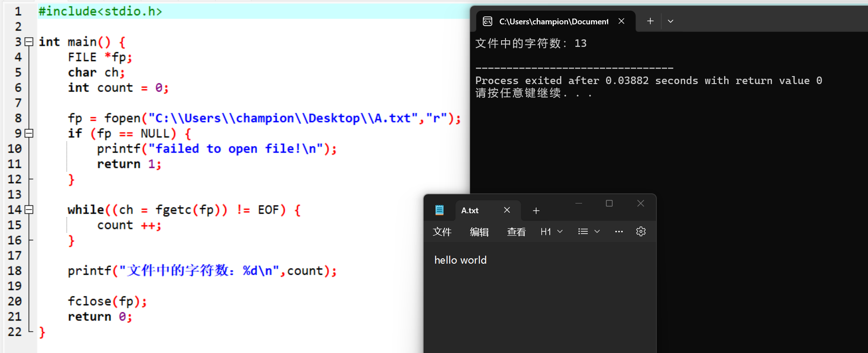The width and height of the screenshot is (868, 353).
Task: Click the 'return 0;' statement
Action: pos(100,317)
